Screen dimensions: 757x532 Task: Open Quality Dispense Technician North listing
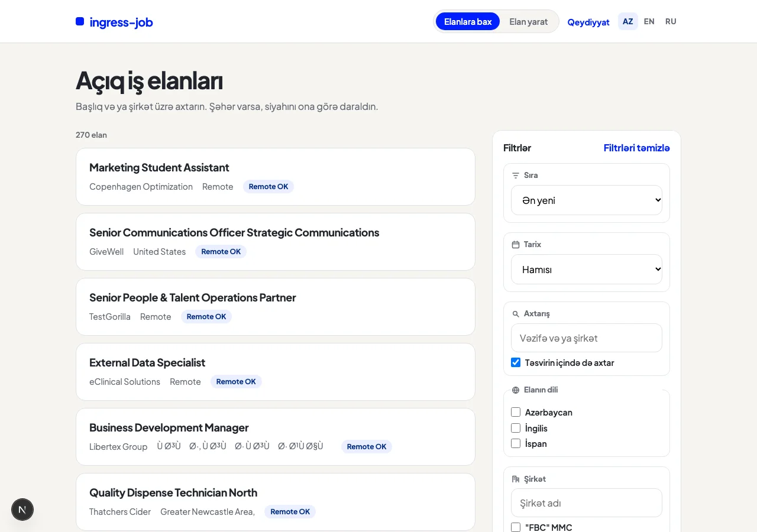pos(276,502)
